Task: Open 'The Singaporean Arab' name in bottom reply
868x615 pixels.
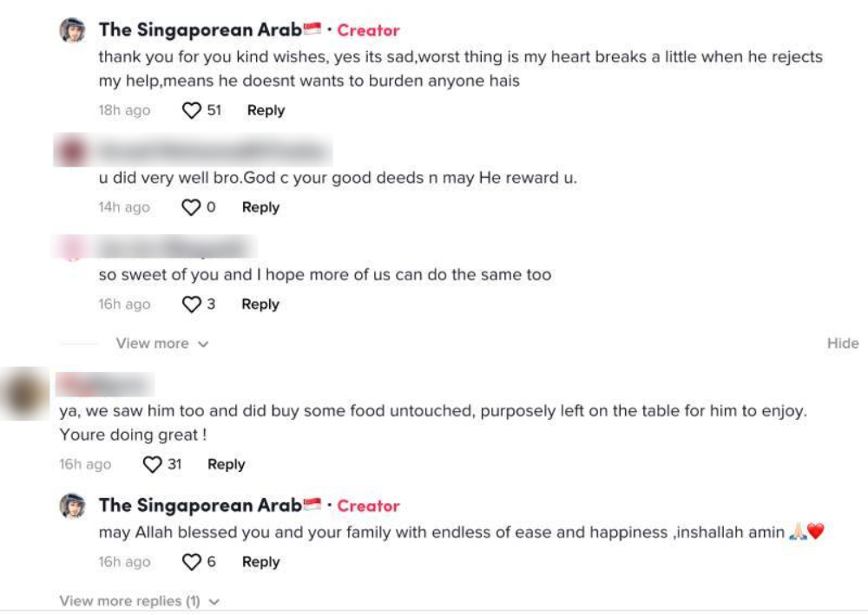Action: coord(200,506)
